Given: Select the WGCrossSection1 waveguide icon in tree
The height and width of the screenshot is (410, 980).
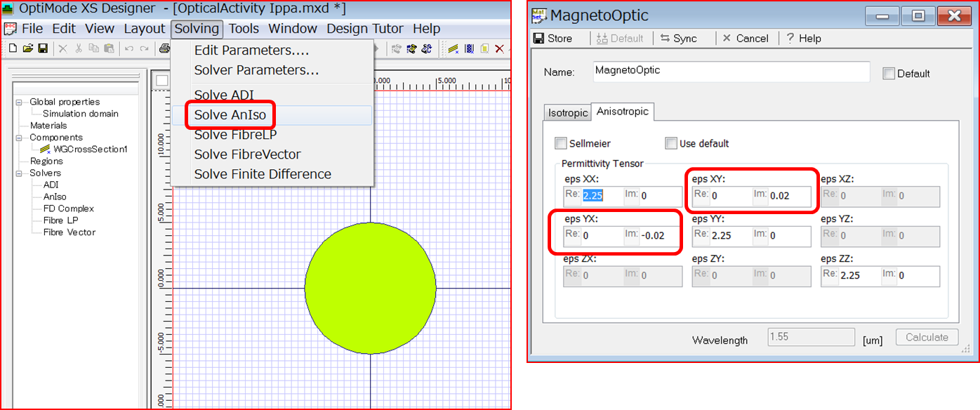Looking at the screenshot, I should point(45,150).
